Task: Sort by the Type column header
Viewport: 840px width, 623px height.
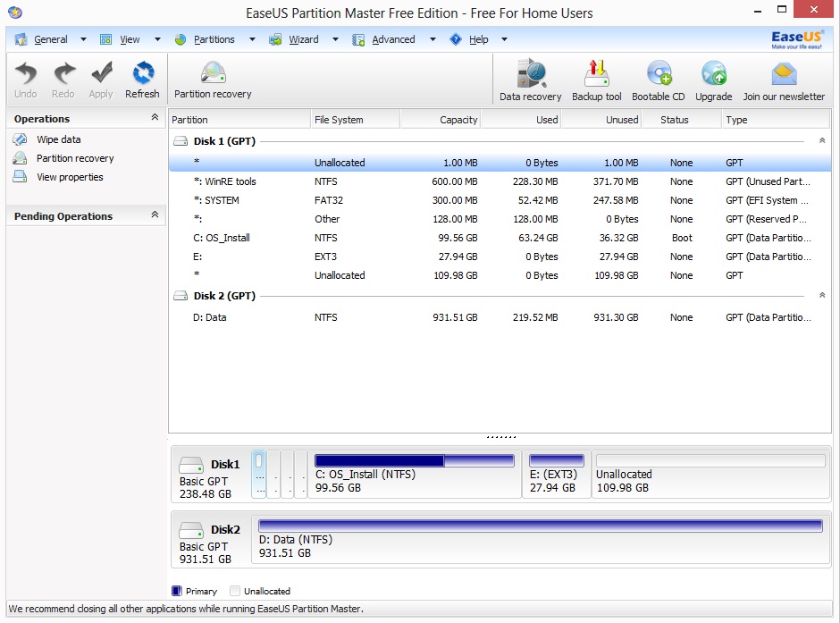Action: click(776, 120)
